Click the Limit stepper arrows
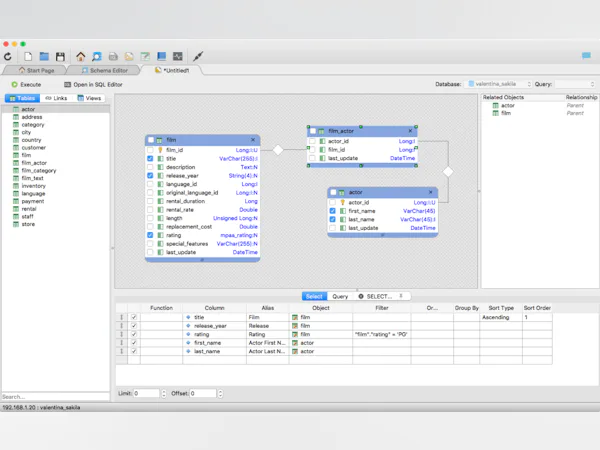The height and width of the screenshot is (450, 600). pos(163,393)
